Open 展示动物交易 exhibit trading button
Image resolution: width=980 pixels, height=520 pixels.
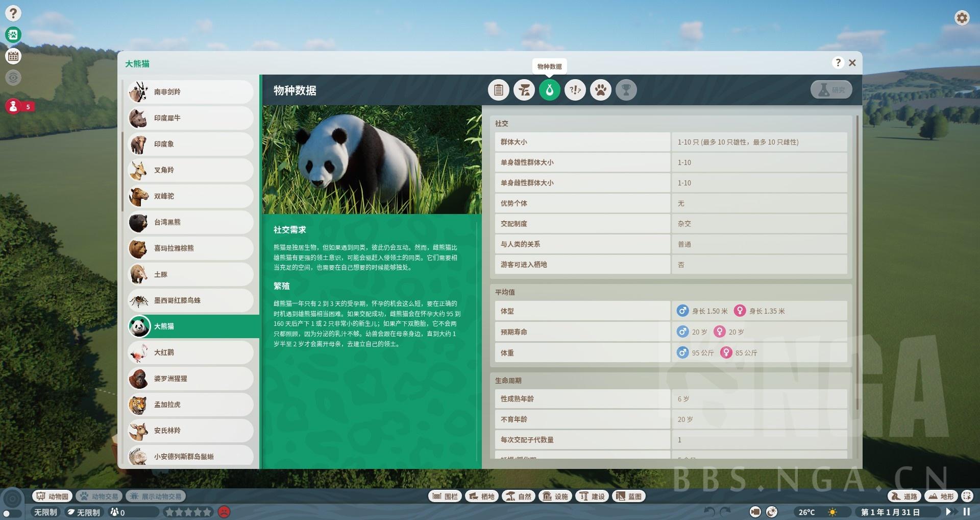coord(156,496)
